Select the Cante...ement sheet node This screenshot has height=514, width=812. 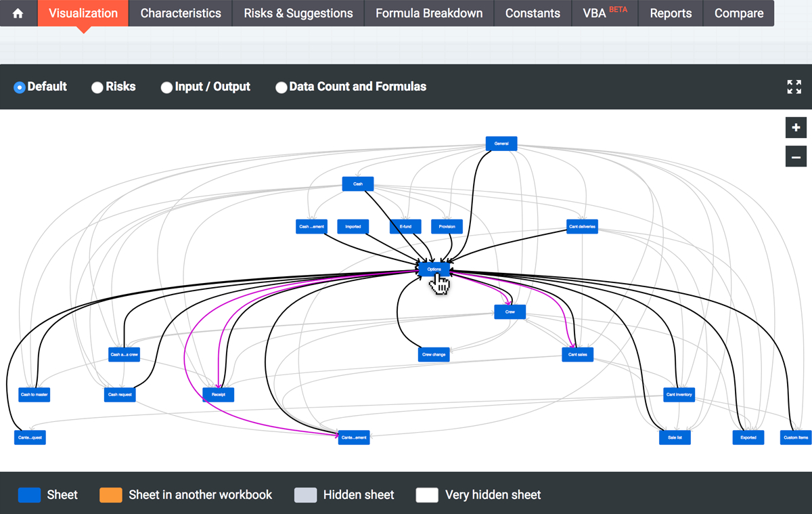(354, 437)
